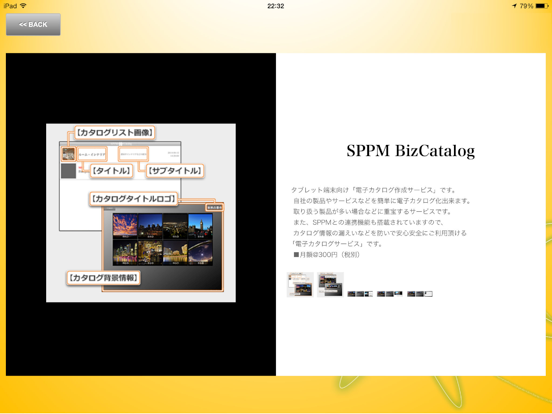Tap the 22:32 clock in status bar
This screenshot has height=414, width=552.
tap(276, 6)
